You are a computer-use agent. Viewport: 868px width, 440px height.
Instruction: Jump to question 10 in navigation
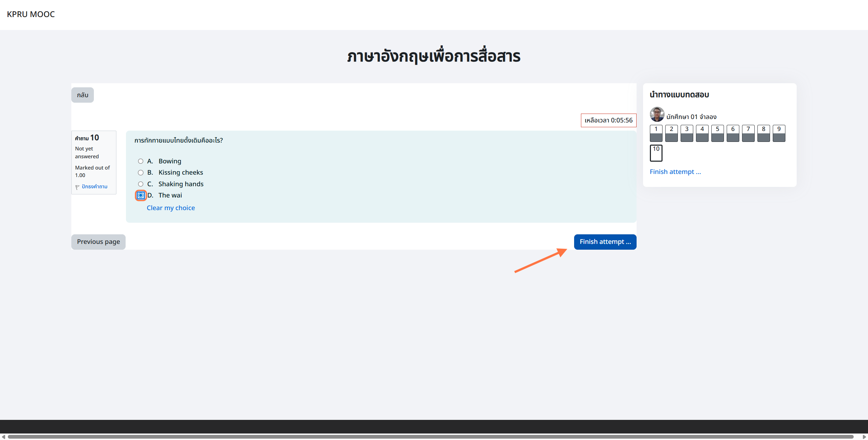coord(656,153)
